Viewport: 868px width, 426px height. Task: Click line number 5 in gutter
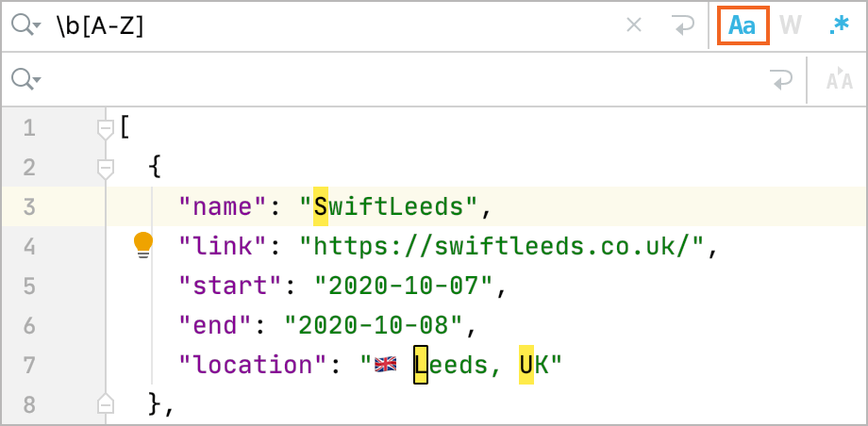point(29,286)
